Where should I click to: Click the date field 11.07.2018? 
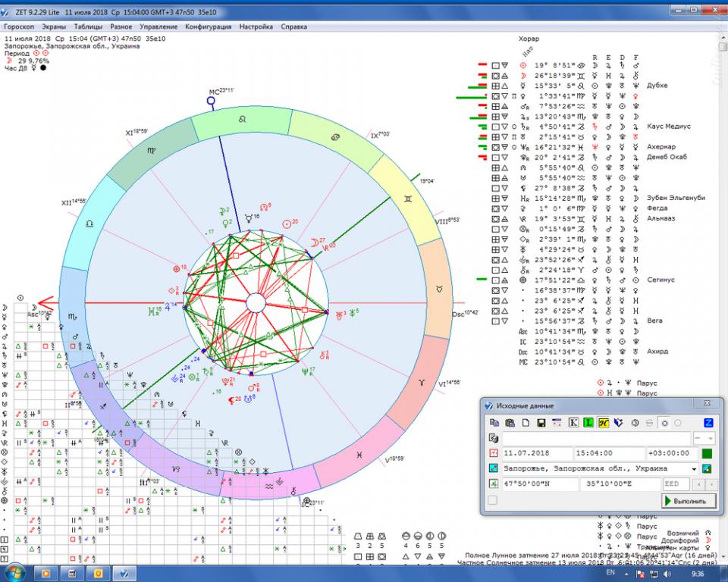coord(537,453)
